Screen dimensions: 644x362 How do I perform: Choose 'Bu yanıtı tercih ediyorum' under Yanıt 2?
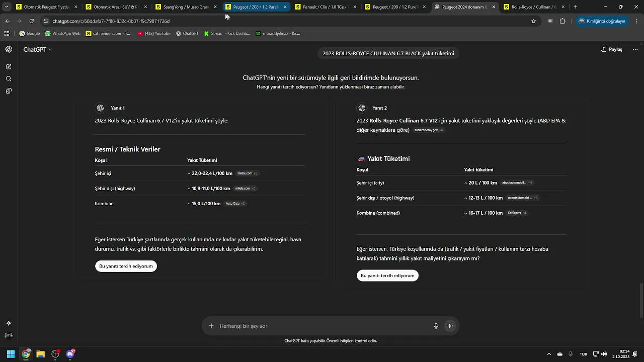[387, 276]
